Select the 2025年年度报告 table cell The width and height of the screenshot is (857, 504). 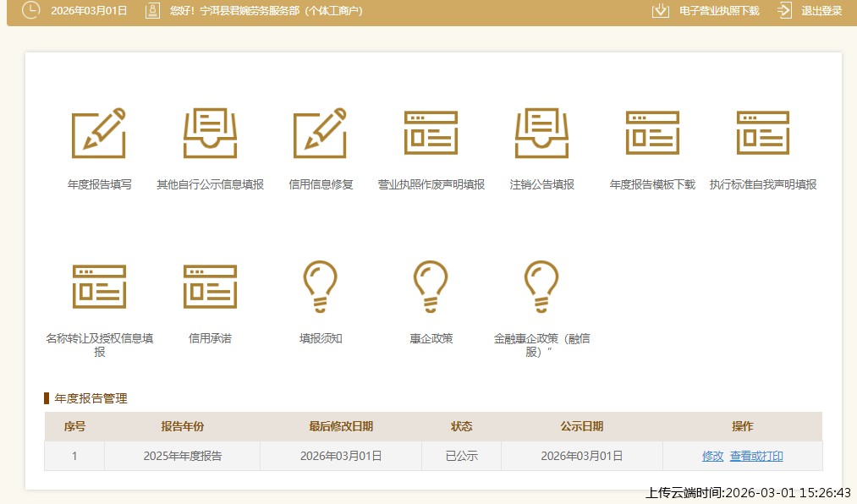(x=182, y=456)
